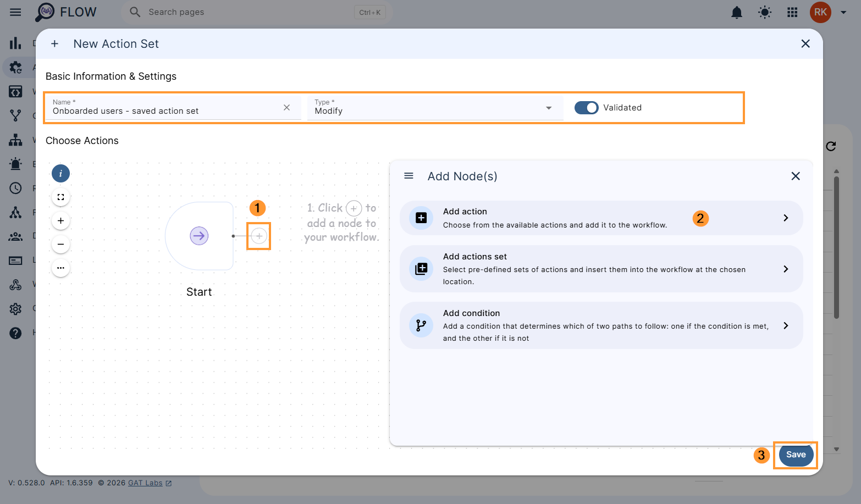
Task: Close the Add Node(s) panel
Action: pos(796,176)
